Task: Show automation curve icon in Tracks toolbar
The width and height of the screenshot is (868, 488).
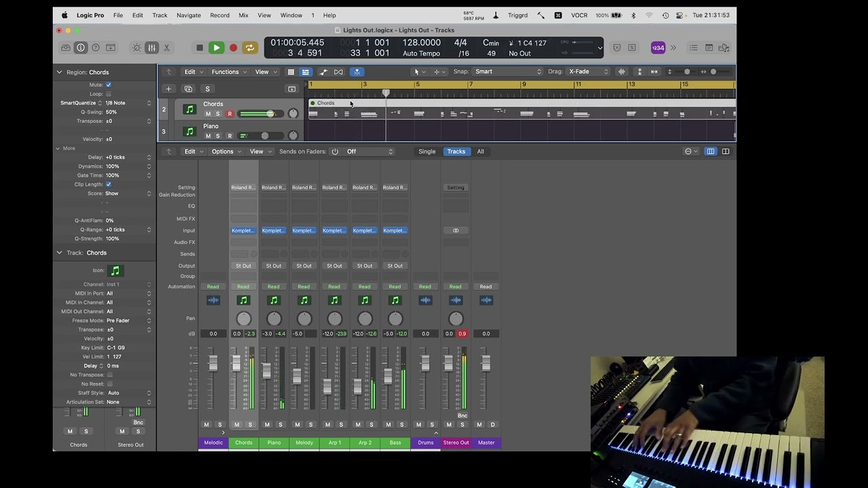Action: tap(323, 72)
